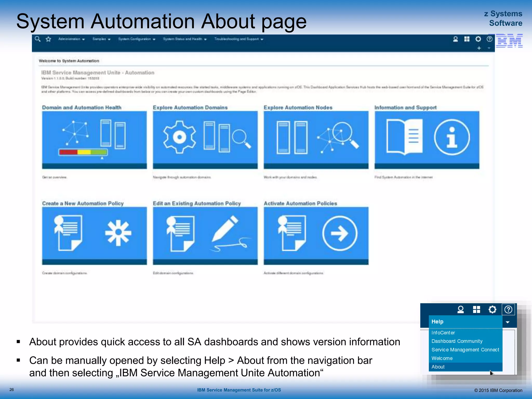Image resolution: width=532 pixels, height=399 pixels.
Task: Click the Explore Automation Domains heading
Action: coord(190,108)
